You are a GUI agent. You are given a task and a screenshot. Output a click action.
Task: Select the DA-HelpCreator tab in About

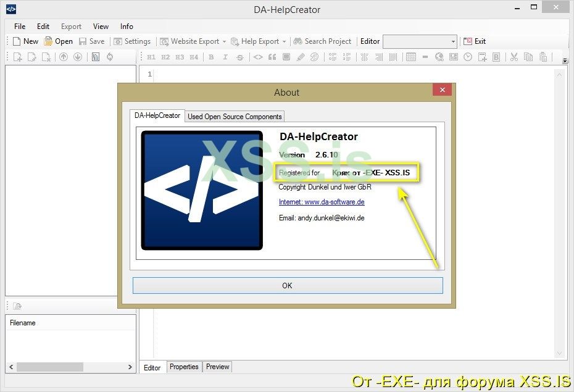click(157, 115)
